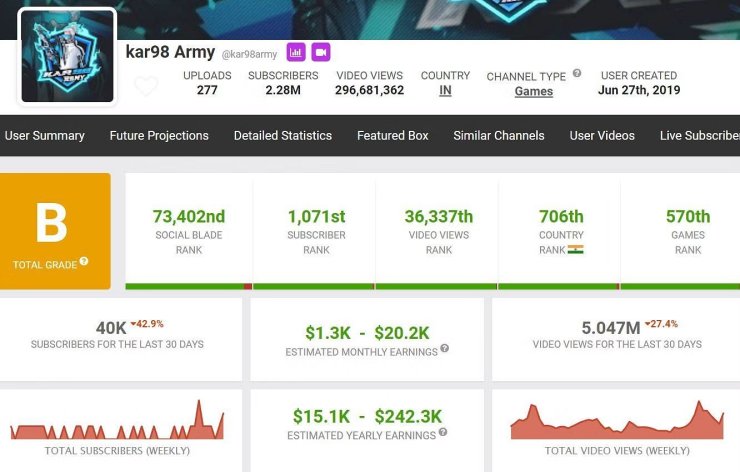The height and width of the screenshot is (472, 740).
Task: Click the 27.4% video views decrease indicator
Action: point(661,324)
